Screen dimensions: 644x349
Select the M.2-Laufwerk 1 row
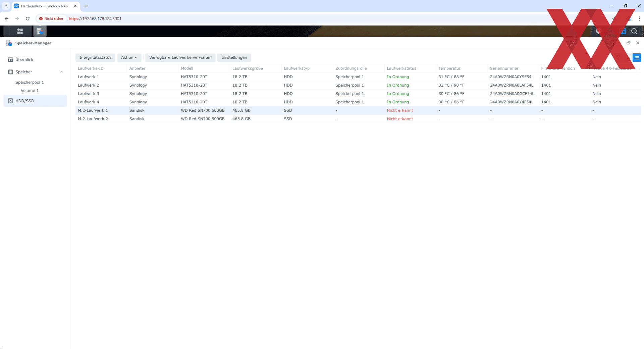coord(358,110)
